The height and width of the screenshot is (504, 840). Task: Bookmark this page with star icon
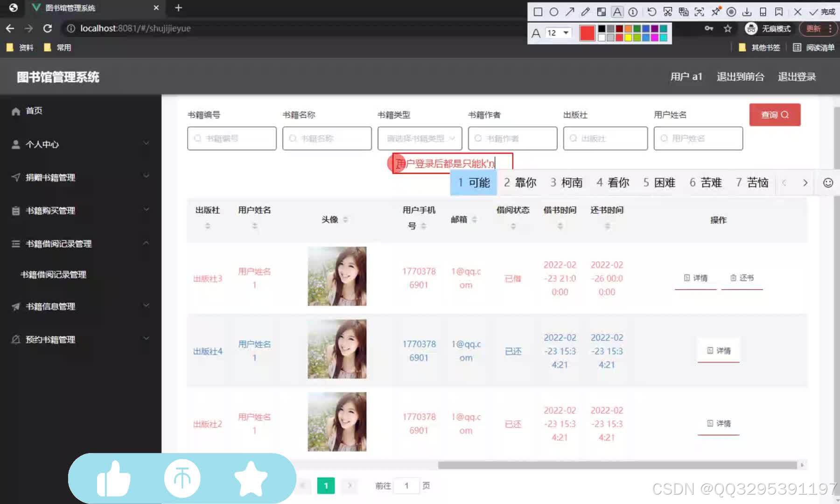[728, 29]
